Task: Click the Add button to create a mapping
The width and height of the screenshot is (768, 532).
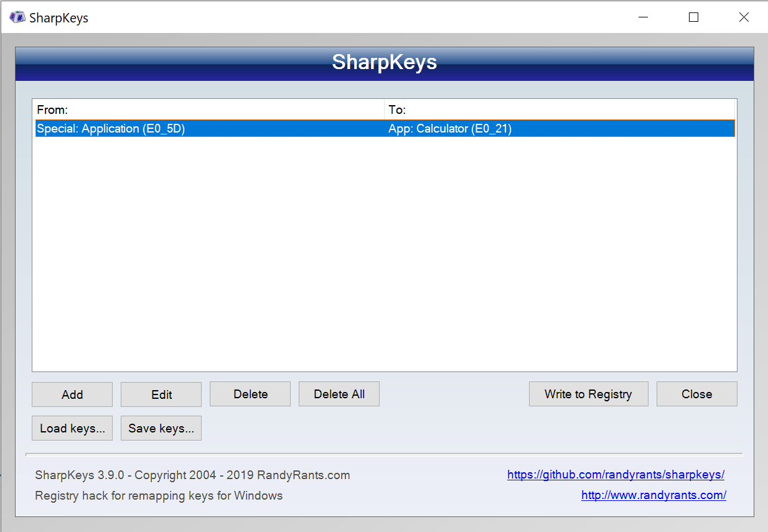Action: 72,394
